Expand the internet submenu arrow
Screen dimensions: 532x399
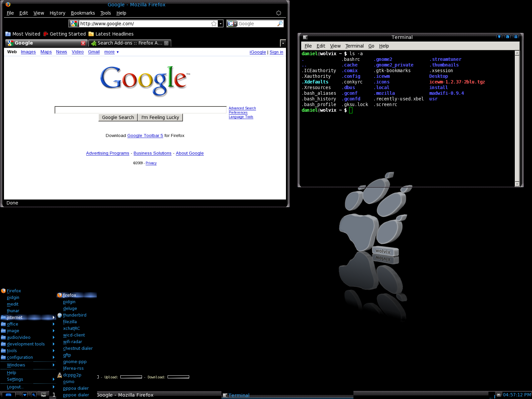[x=54, y=317]
